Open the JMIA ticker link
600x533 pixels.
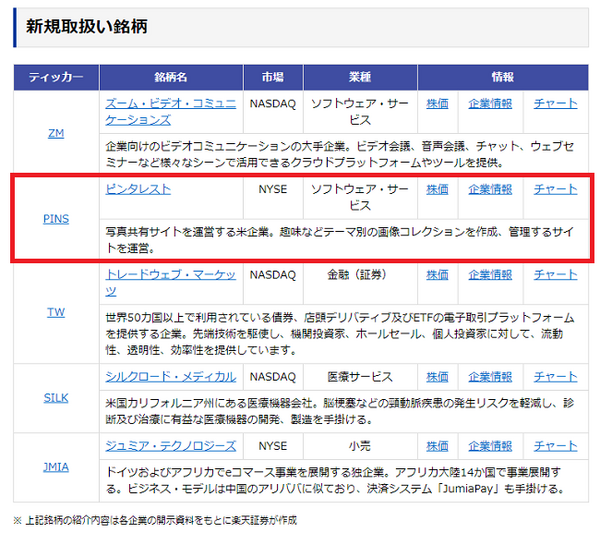[x=56, y=467]
